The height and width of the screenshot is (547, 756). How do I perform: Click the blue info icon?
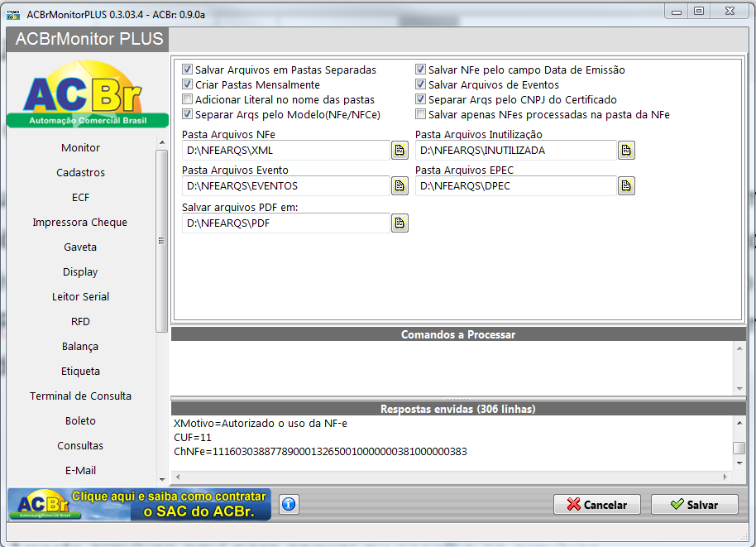pyautogui.click(x=289, y=505)
